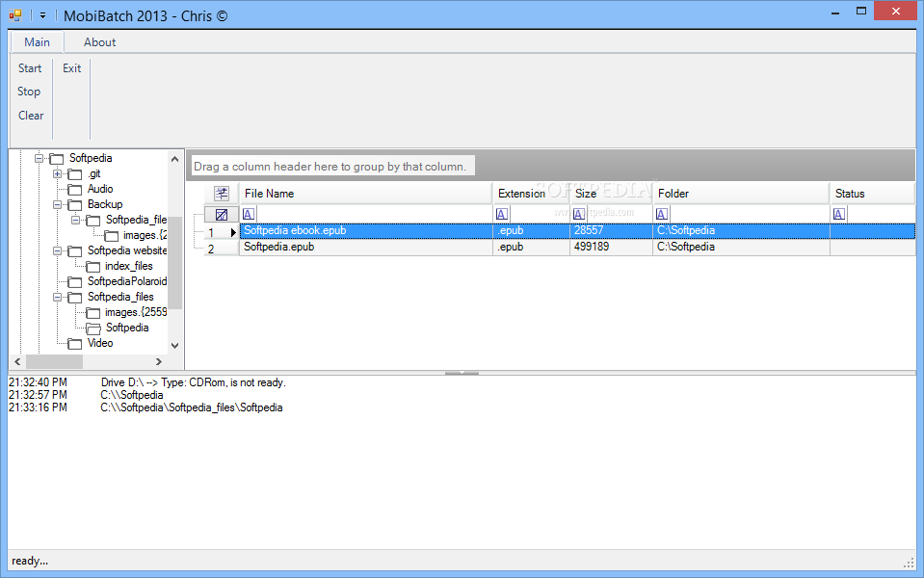Sort by the Folder column header
Screen dimensions: 924x578
[x=741, y=194]
